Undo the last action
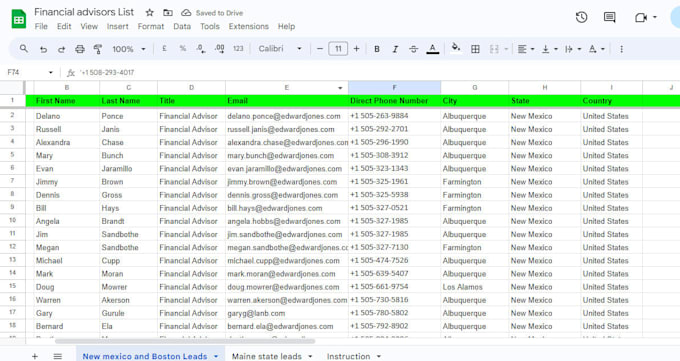The height and width of the screenshot is (361, 680). [43, 49]
